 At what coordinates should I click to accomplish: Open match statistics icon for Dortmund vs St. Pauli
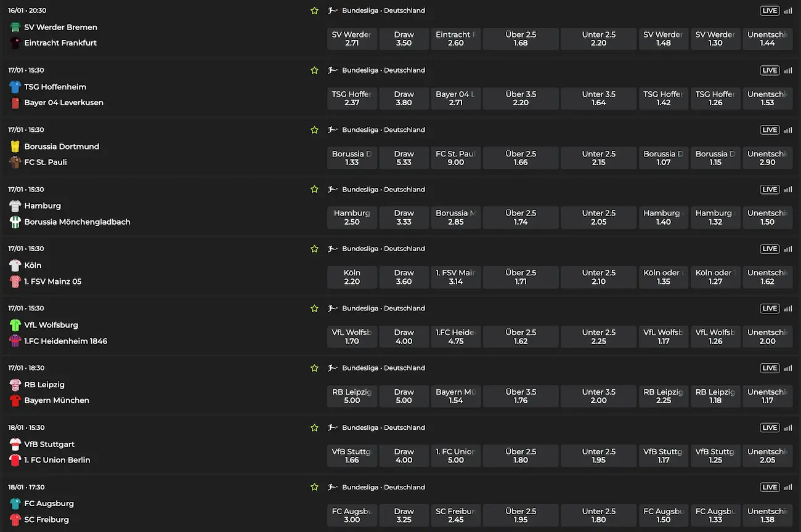click(788, 130)
